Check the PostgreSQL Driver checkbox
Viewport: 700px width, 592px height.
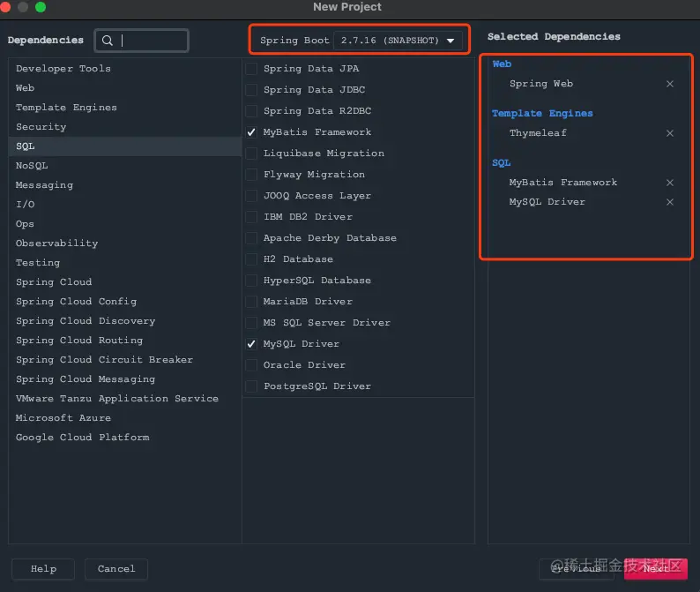click(x=251, y=386)
